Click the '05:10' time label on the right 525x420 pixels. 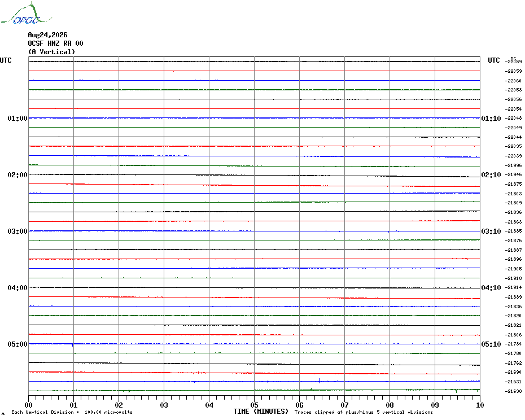(x=491, y=344)
